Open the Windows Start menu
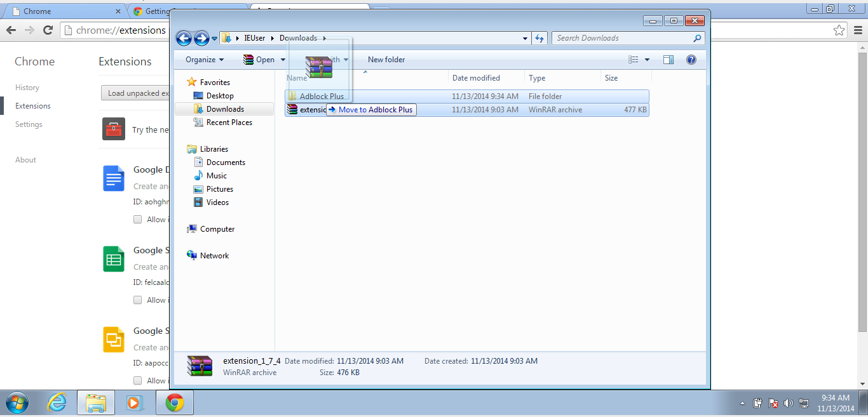This screenshot has height=417, width=868. (x=17, y=402)
